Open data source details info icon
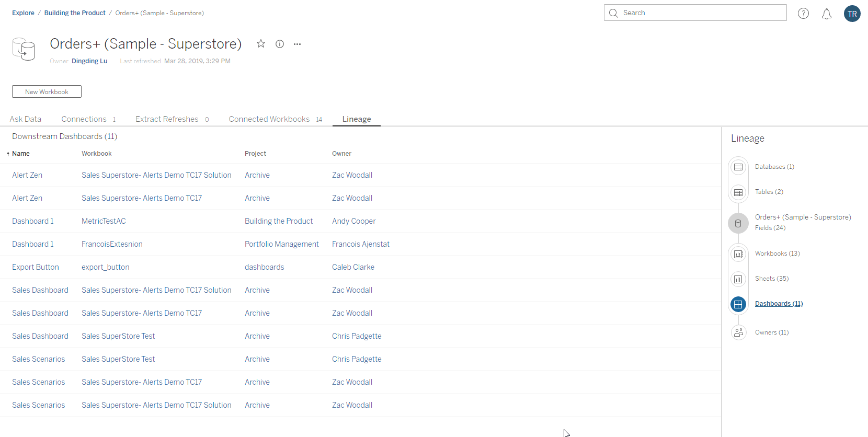Viewport: 868px width, 437px height. point(280,44)
